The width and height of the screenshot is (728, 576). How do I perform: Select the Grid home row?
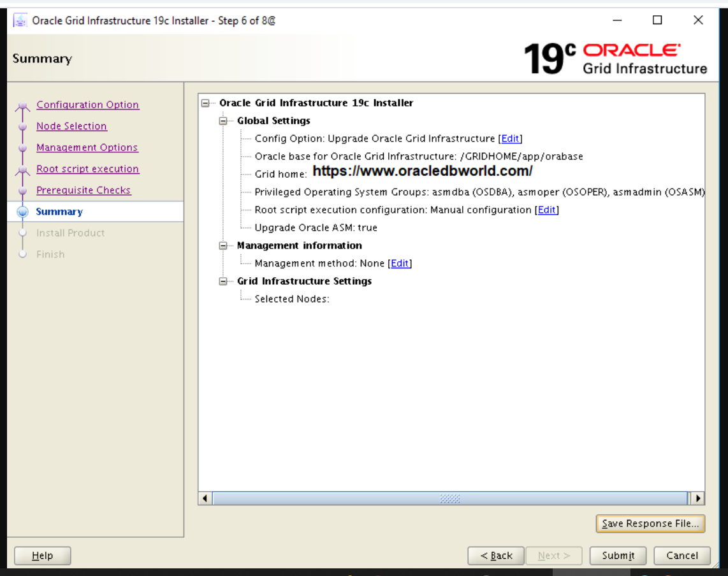pos(393,173)
